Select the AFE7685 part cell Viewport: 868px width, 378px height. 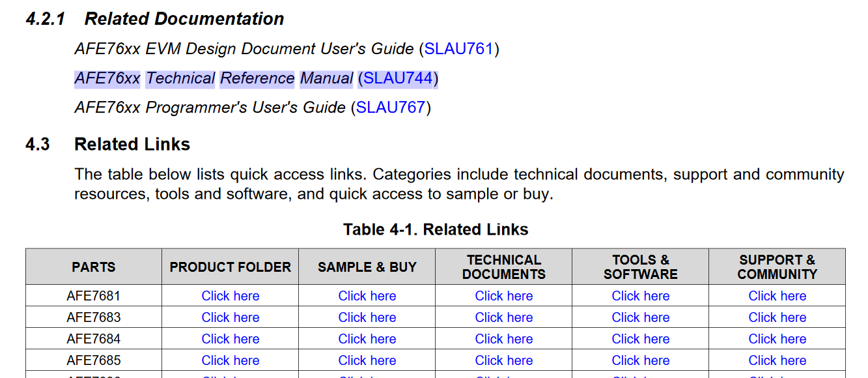(94, 360)
